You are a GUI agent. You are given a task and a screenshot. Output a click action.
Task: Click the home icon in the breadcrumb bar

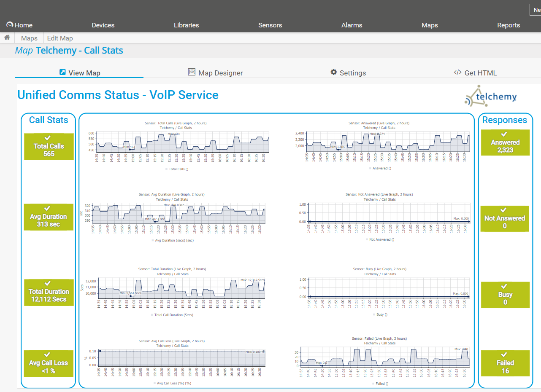click(7, 38)
